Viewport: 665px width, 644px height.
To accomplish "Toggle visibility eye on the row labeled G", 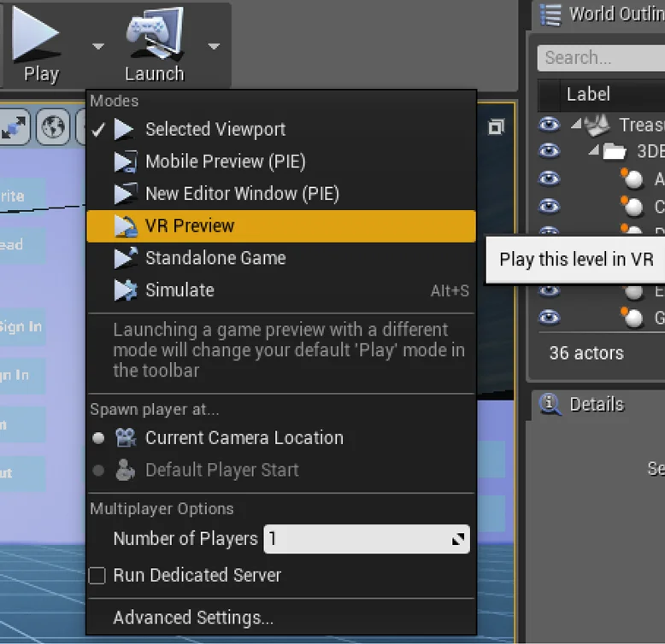I will pyautogui.click(x=550, y=317).
